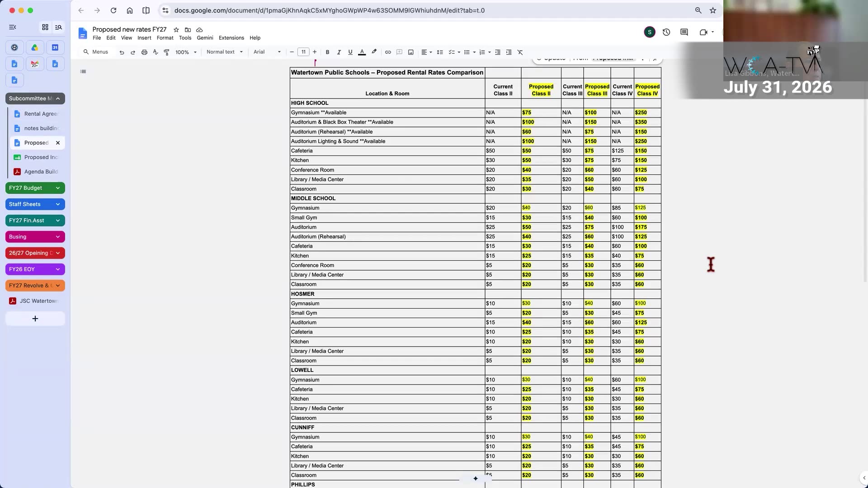Go to the browser home page
The image size is (868, 488).
pyautogui.click(x=130, y=10)
